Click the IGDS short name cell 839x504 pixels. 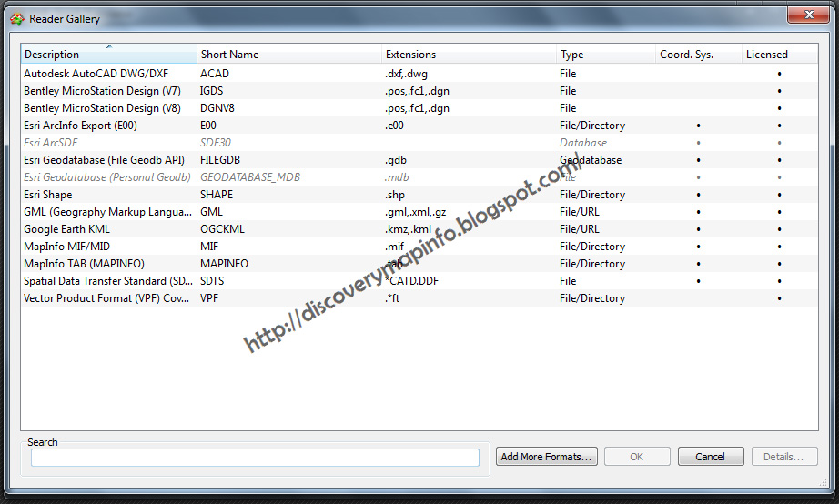211,91
